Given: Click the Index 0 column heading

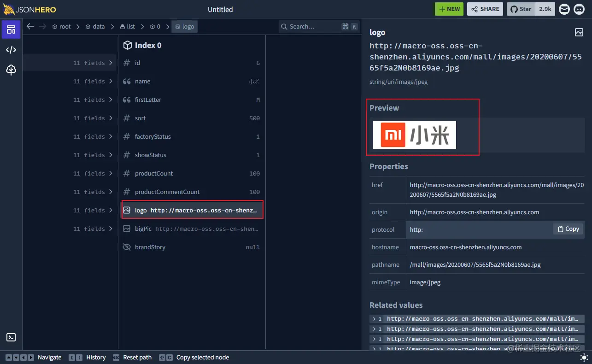Looking at the screenshot, I should pos(148,45).
